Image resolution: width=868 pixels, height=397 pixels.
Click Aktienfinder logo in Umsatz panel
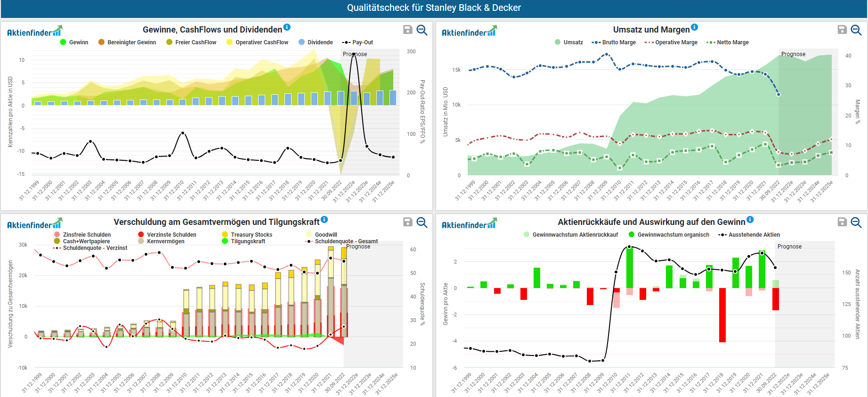[469, 32]
